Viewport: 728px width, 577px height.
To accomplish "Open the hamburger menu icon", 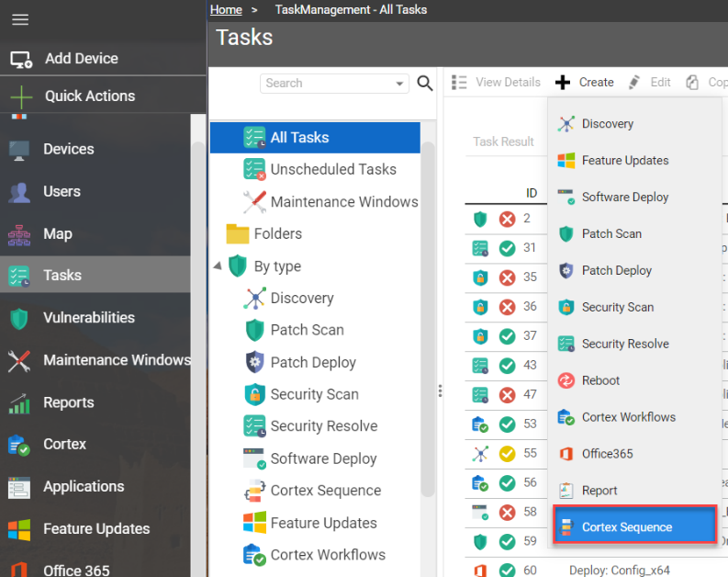I will point(20,19).
